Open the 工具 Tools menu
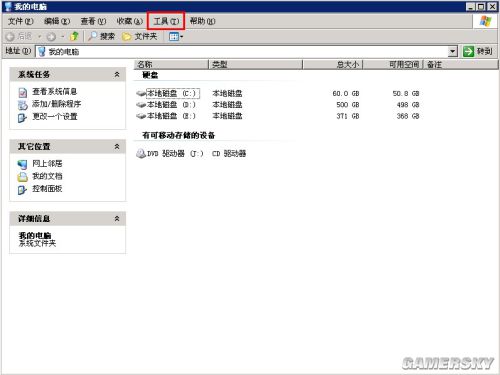 (x=166, y=21)
